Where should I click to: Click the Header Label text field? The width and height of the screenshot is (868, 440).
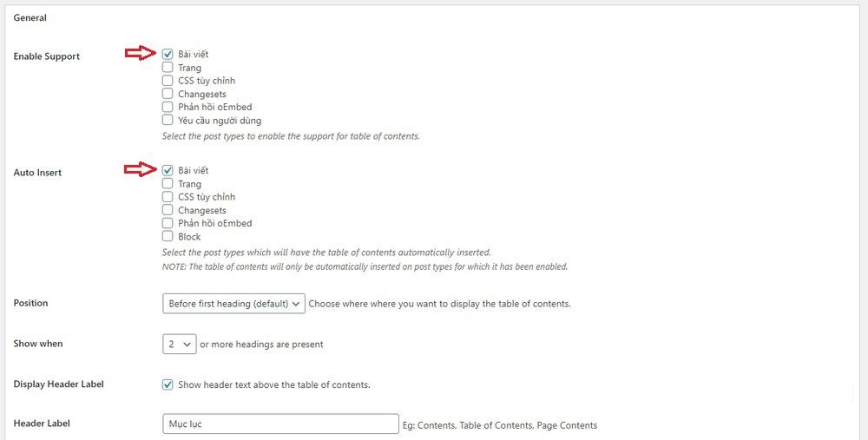279,424
